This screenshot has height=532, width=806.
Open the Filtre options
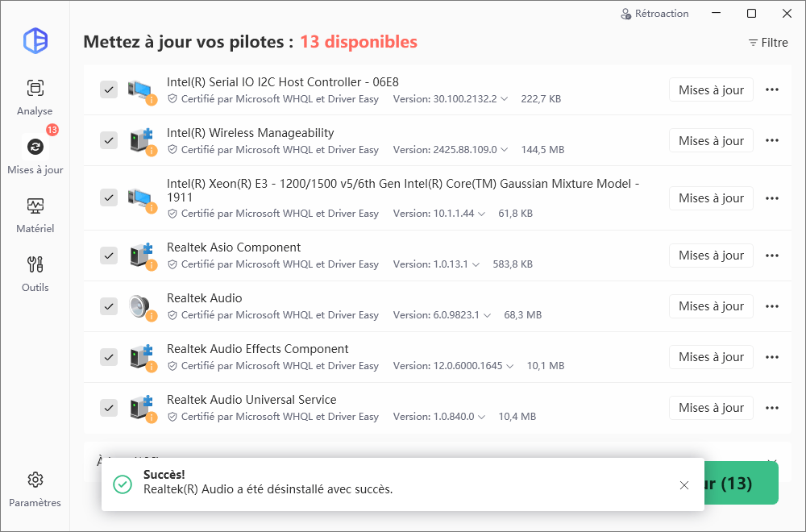(768, 43)
